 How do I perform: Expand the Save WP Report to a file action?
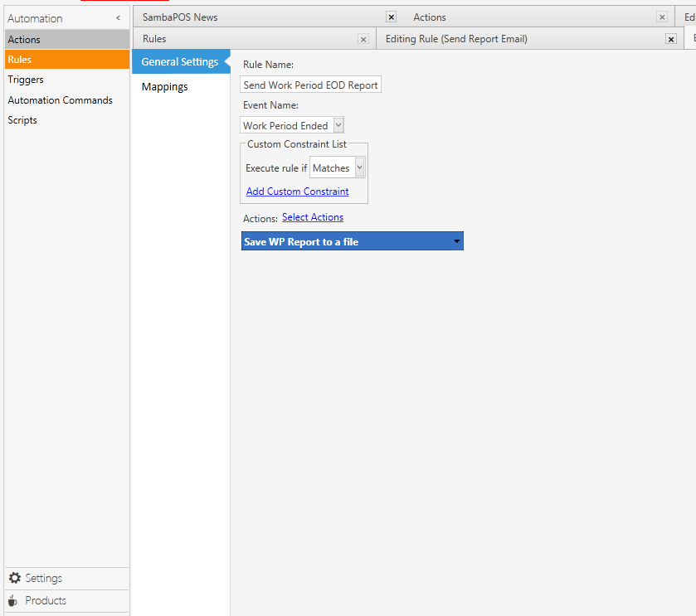coord(456,241)
